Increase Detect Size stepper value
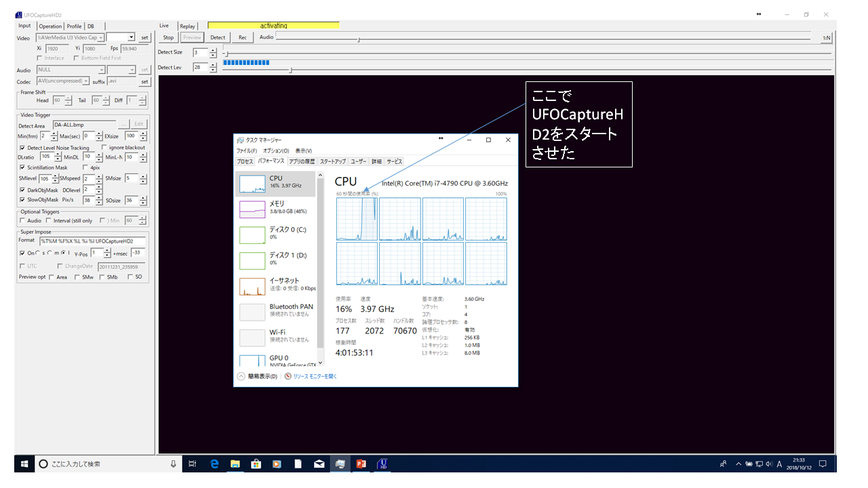This screenshot has height=488, width=868. 213,49
